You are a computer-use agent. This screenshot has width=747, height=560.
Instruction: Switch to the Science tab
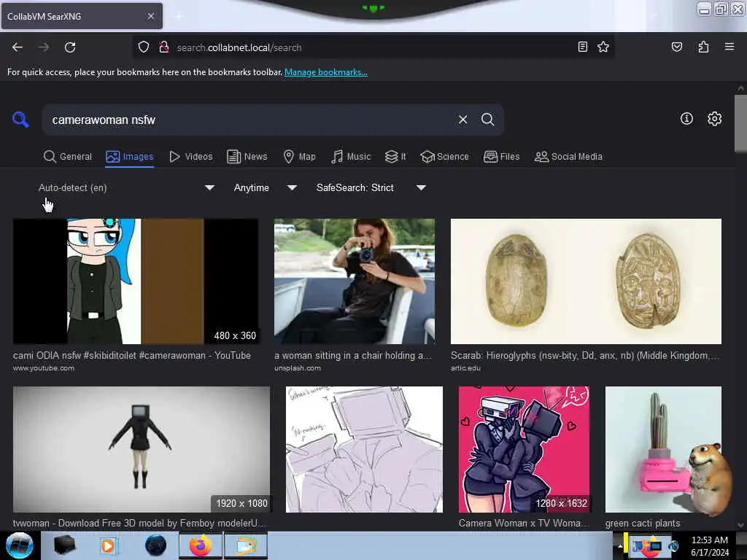pyautogui.click(x=444, y=157)
